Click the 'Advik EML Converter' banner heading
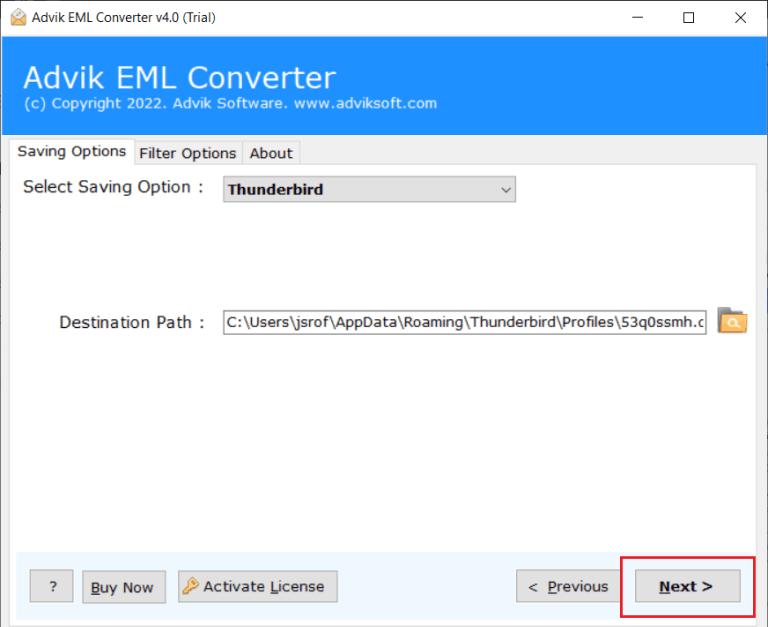This screenshot has height=627, width=768. pos(180,77)
